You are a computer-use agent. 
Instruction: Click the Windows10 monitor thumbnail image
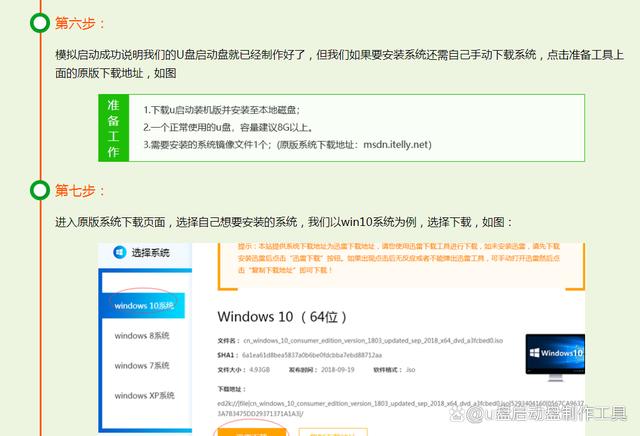tap(555, 357)
